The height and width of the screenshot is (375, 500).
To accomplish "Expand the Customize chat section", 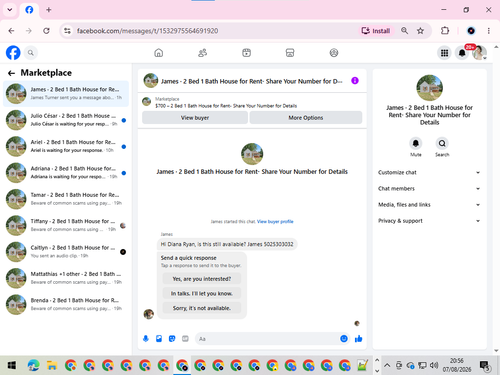I will (429, 172).
